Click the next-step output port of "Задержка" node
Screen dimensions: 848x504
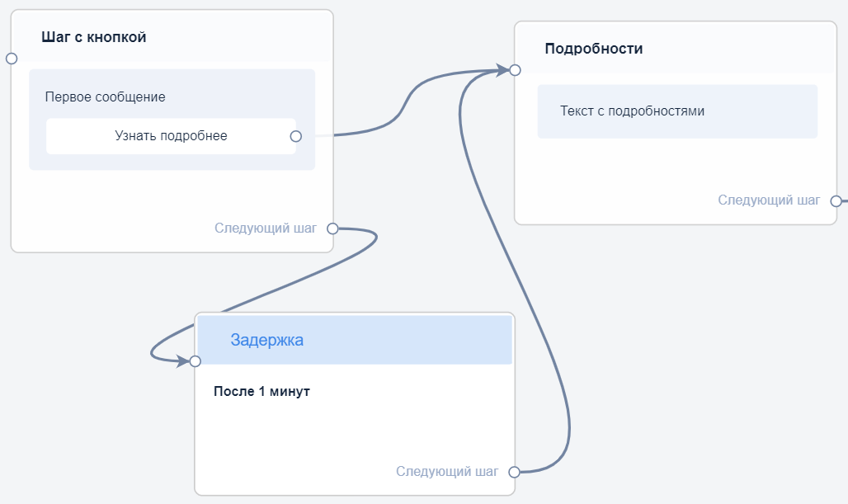(514, 472)
